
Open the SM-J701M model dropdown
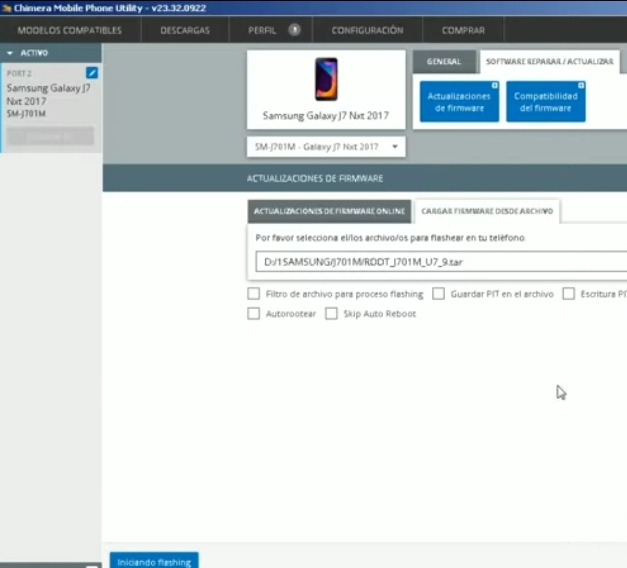coord(326,147)
